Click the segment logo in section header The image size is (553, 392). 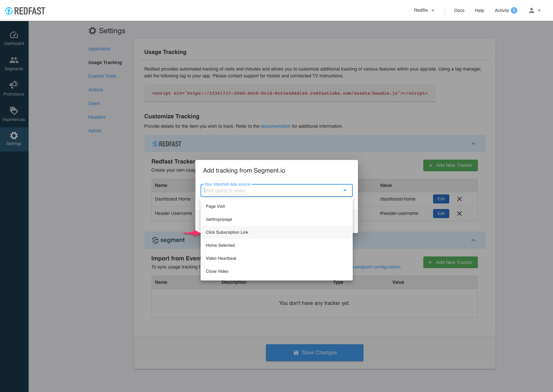point(168,240)
